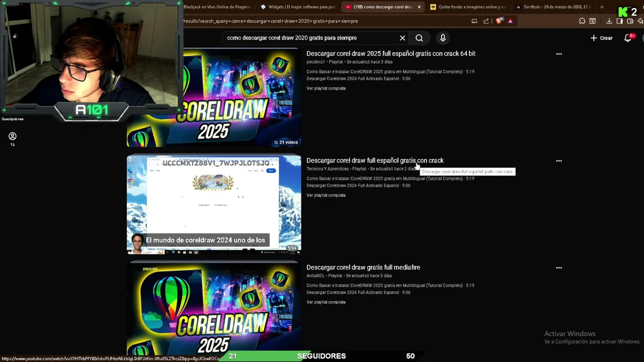The width and height of the screenshot is (644, 362).
Task: Open the CORELDRAW 2025 21-videos playlist thumbnail
Action: pyautogui.click(x=214, y=98)
